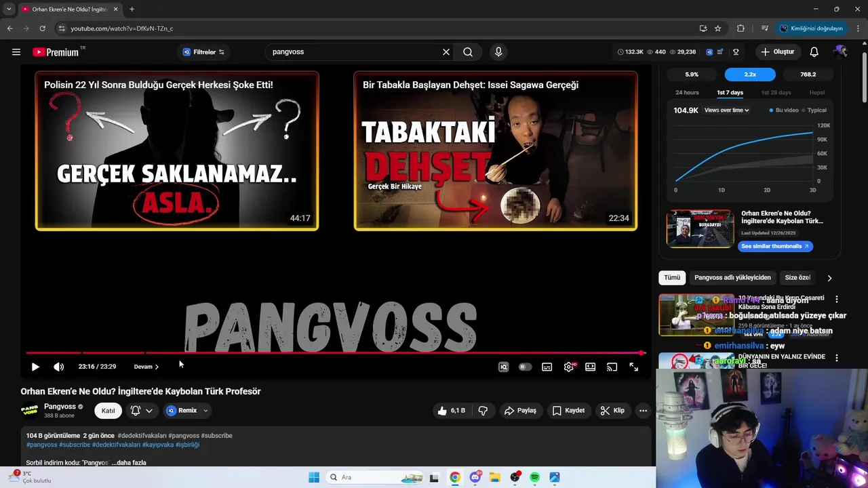Image resolution: width=868 pixels, height=488 pixels.
Task: Run search with the magnifier button
Action: click(468, 52)
